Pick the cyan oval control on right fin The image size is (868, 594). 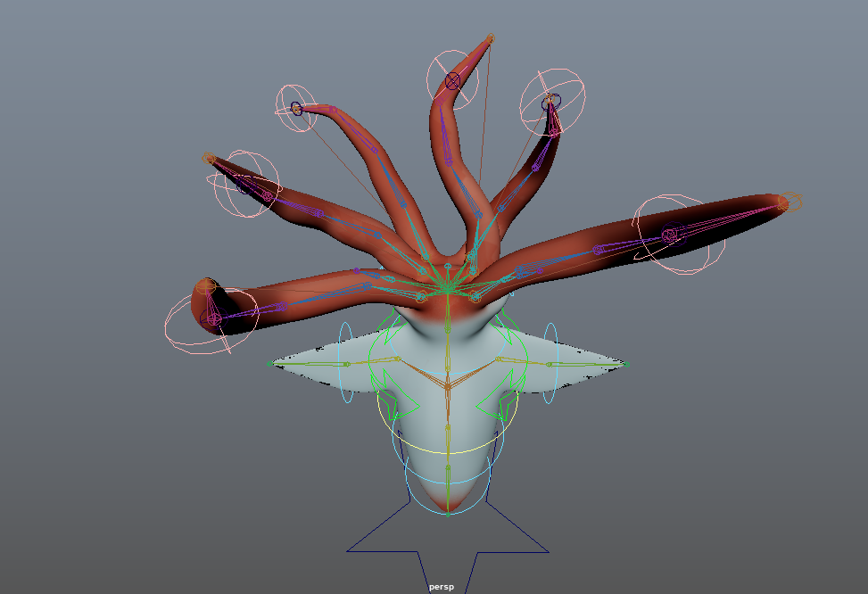tap(550, 363)
